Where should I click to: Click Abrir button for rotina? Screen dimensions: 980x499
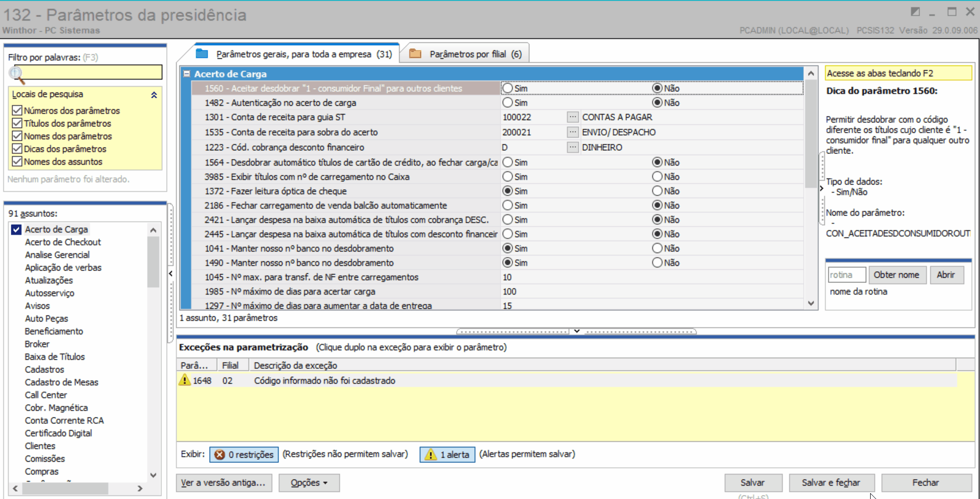pos(945,274)
